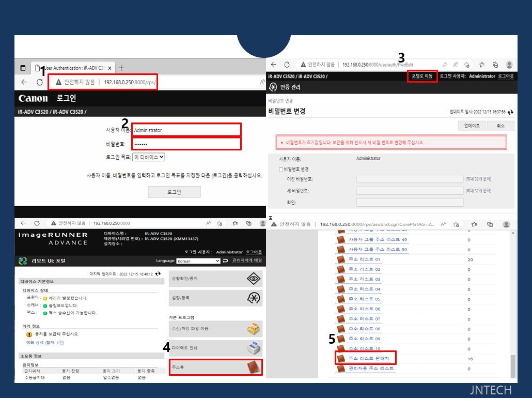
Task: Click read aloud icon in PwdEdit address bar
Action: pyautogui.click(x=456, y=65)
